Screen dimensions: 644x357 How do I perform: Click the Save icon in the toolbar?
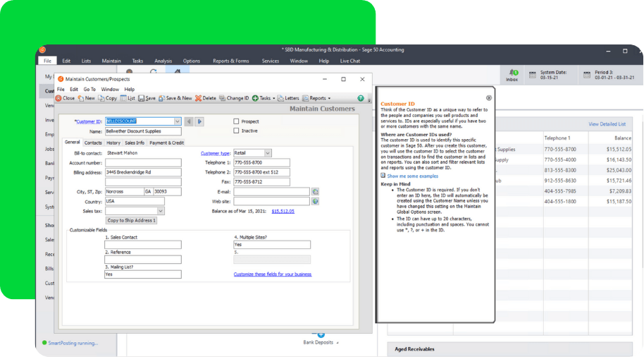142,99
